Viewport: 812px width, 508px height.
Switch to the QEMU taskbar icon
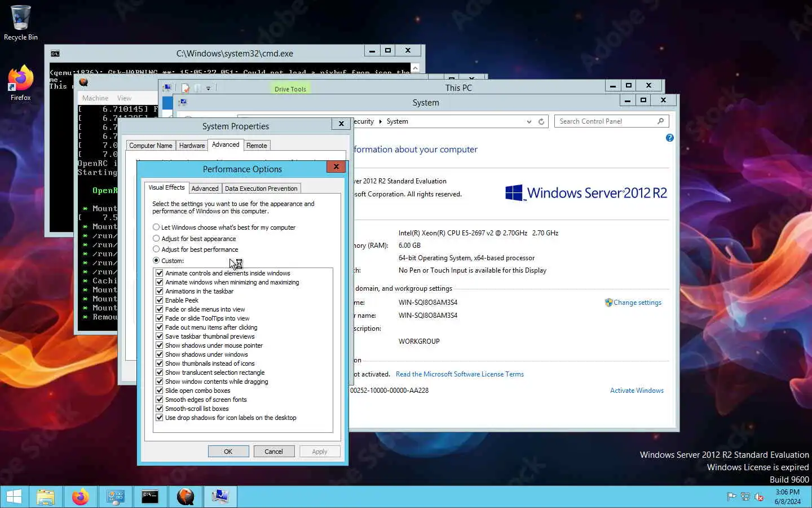tap(185, 497)
